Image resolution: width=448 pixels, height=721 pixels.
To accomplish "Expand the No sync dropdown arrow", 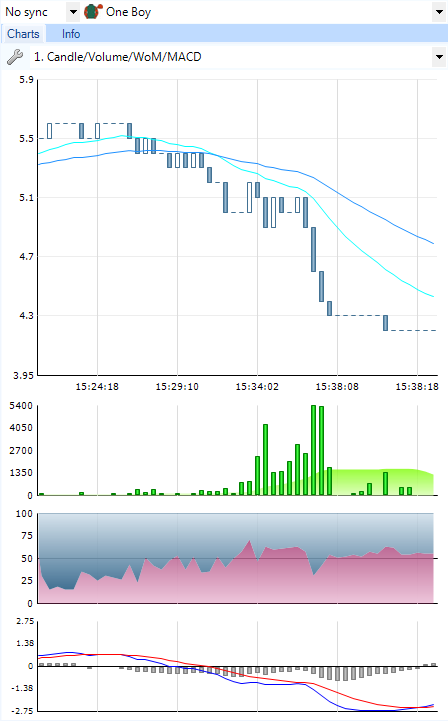I will pyautogui.click(x=73, y=12).
